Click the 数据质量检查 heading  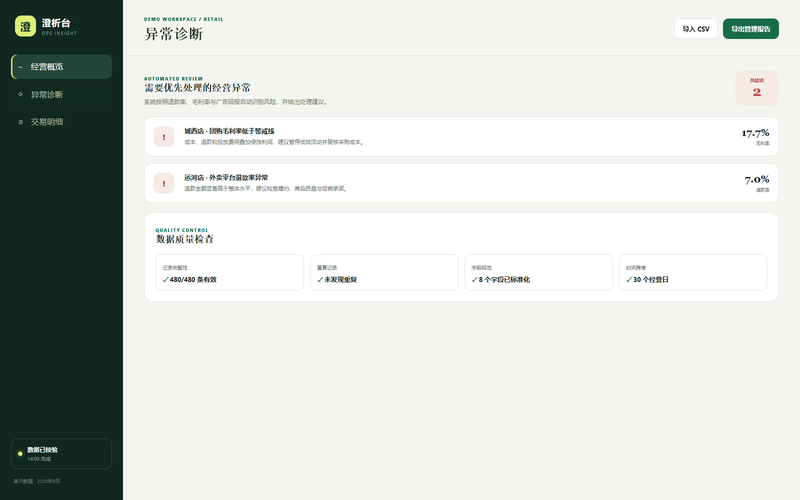coord(185,239)
